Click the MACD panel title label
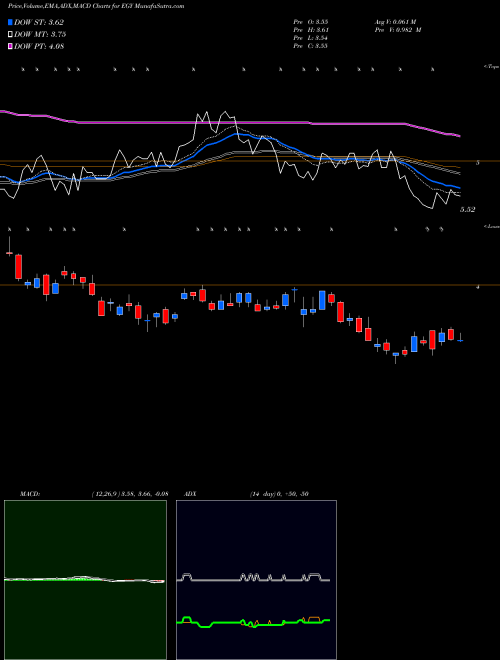The image size is (500, 660). click(x=29, y=494)
